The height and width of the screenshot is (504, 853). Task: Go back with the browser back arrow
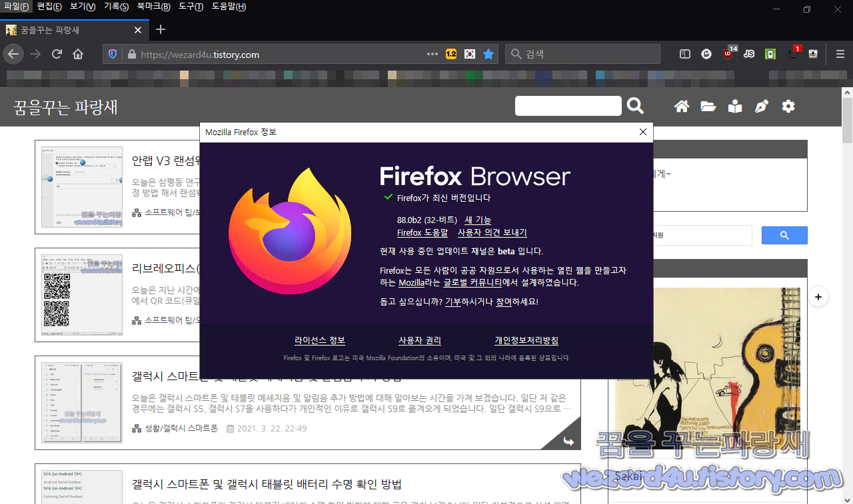(13, 54)
